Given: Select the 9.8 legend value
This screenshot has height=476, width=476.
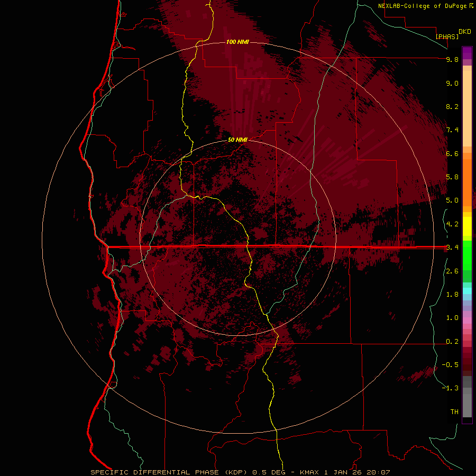Looking at the screenshot, I should 452,59.
